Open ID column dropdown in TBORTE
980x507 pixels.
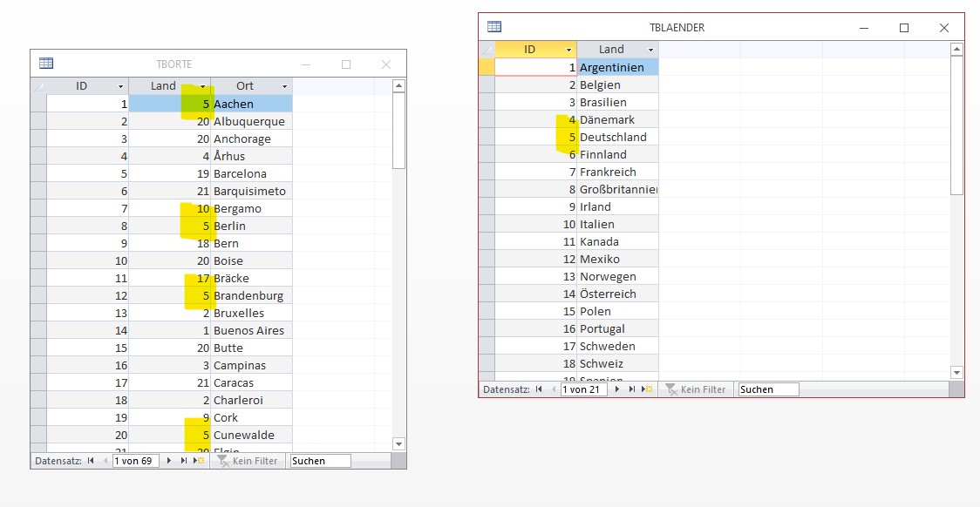pyautogui.click(x=120, y=86)
